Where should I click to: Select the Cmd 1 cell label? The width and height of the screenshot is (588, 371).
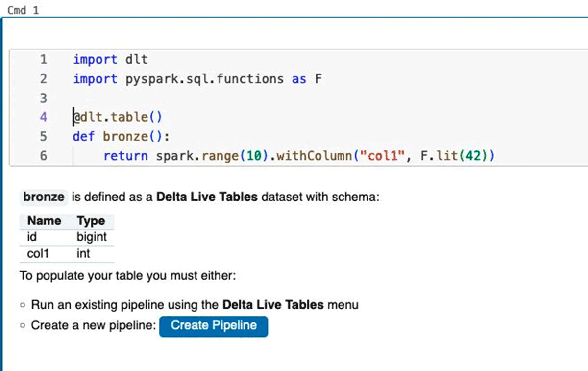pyautogui.click(x=23, y=10)
